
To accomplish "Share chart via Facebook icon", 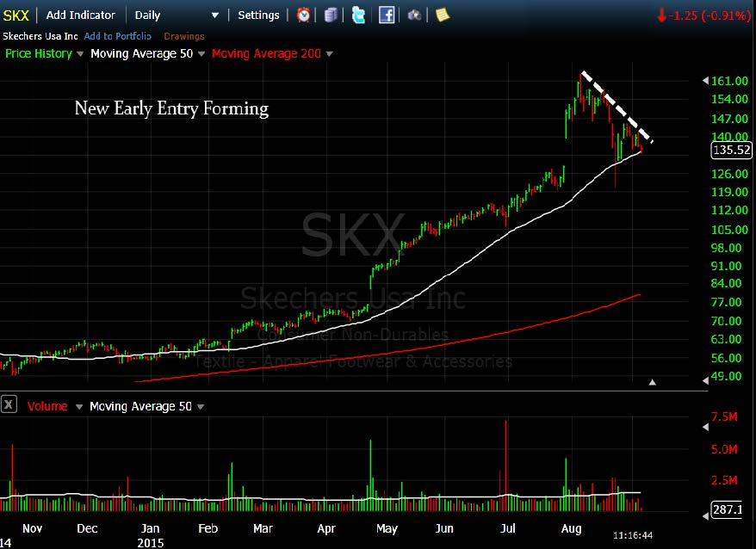I will click(x=387, y=15).
